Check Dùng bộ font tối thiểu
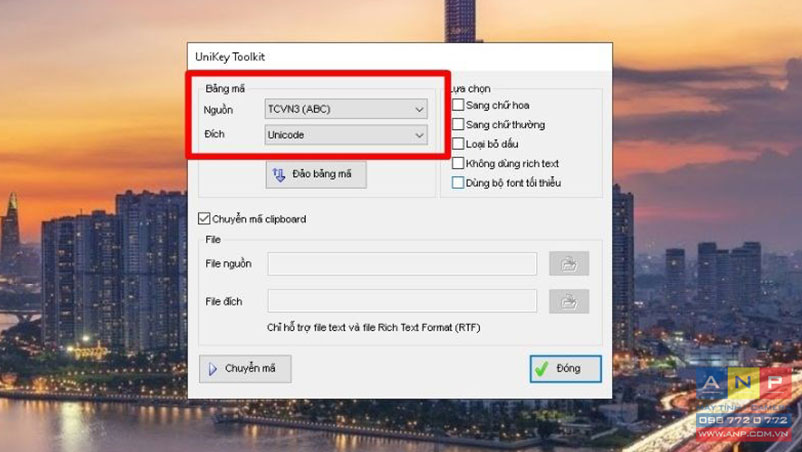This screenshot has height=452, width=802. click(458, 183)
